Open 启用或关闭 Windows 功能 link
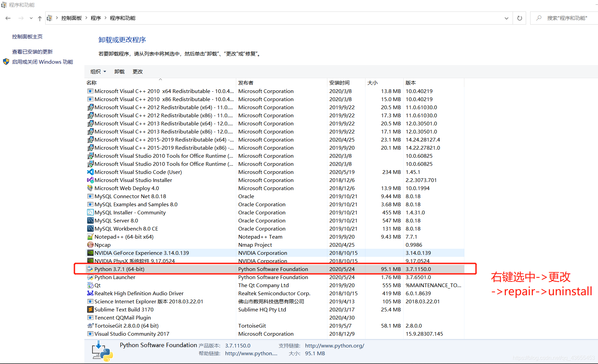598x364 pixels. click(x=43, y=62)
